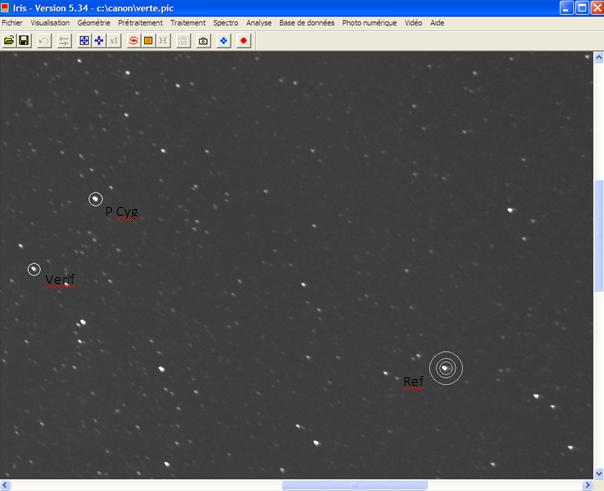The height and width of the screenshot is (491, 604).
Task: Click the red swirl toolbar icon
Action: tap(134, 40)
